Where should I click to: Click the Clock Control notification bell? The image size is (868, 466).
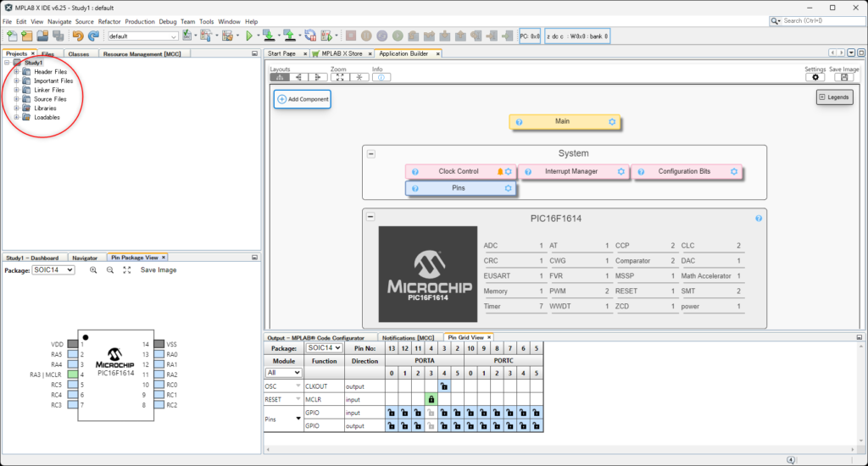[x=499, y=171]
